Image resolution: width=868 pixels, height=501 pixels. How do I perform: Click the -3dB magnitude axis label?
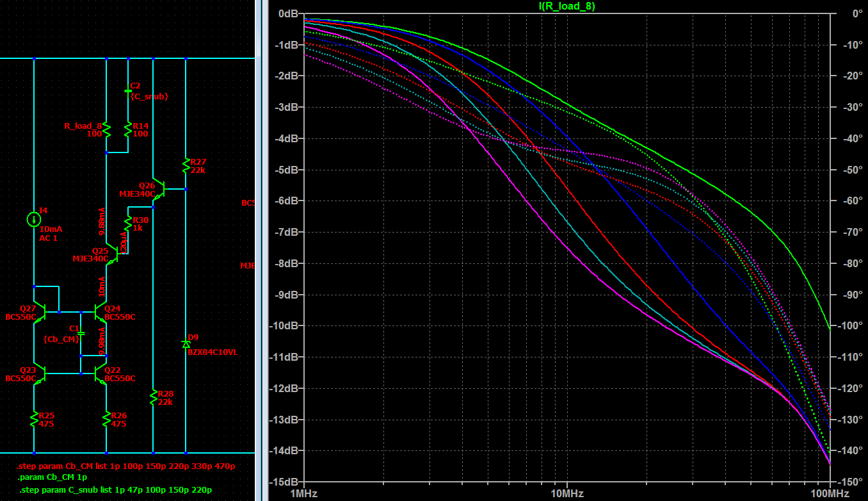tap(287, 107)
